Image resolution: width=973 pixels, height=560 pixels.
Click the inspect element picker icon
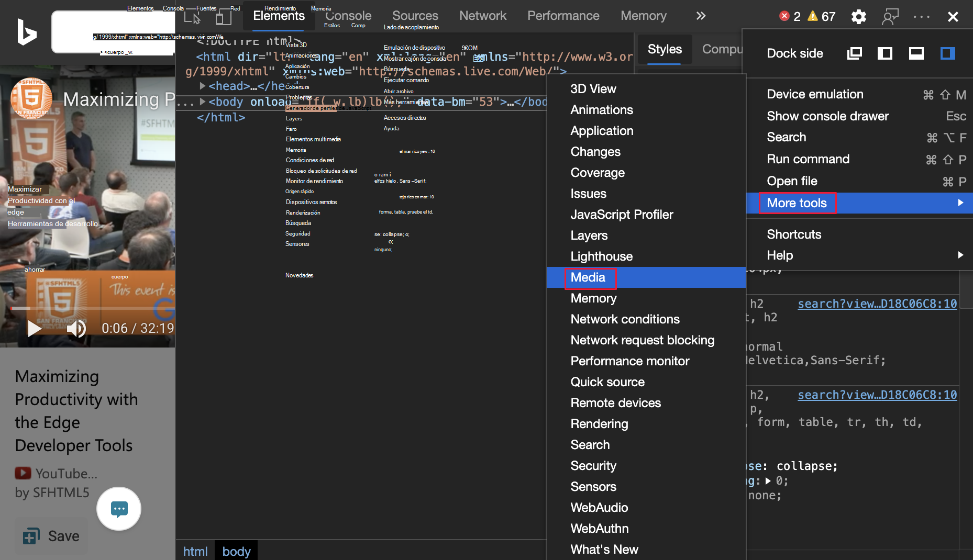pos(192,17)
